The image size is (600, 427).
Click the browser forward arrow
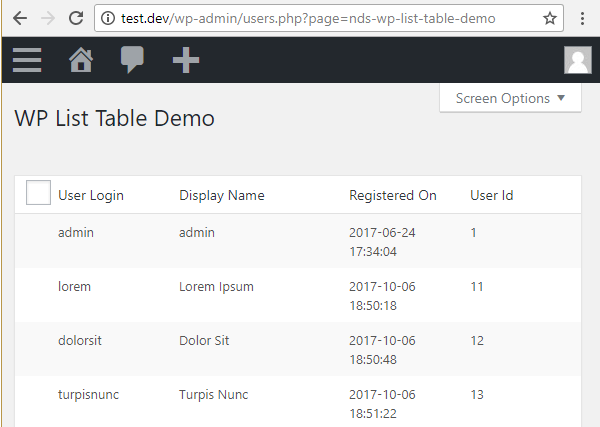tap(48, 18)
